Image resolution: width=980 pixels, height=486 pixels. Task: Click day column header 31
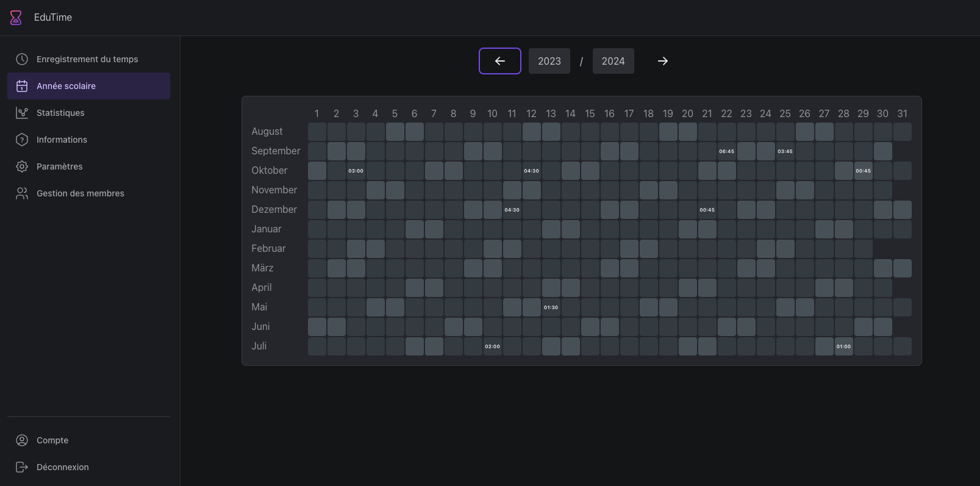point(903,114)
